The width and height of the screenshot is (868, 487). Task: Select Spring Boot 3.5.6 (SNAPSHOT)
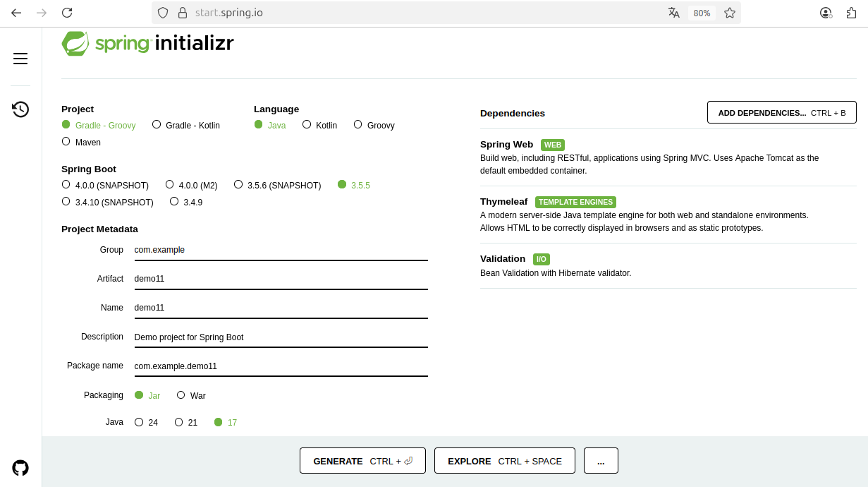click(x=278, y=185)
